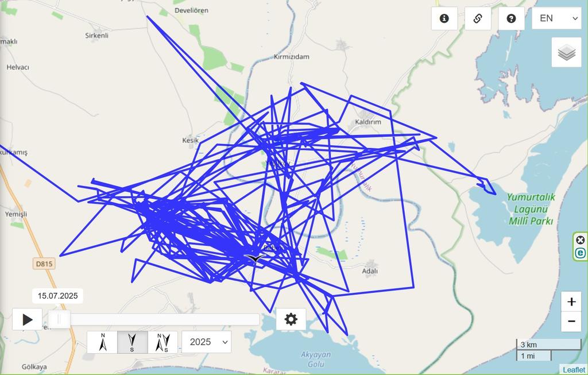588x375 pixels.
Task: Click the bird marker on track
Action: click(x=255, y=258)
